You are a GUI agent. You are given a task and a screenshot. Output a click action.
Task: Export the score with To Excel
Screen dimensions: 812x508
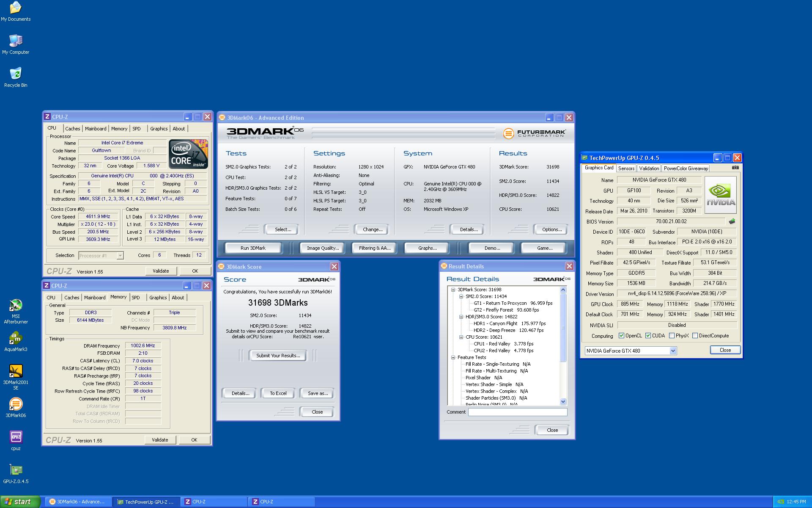point(278,393)
